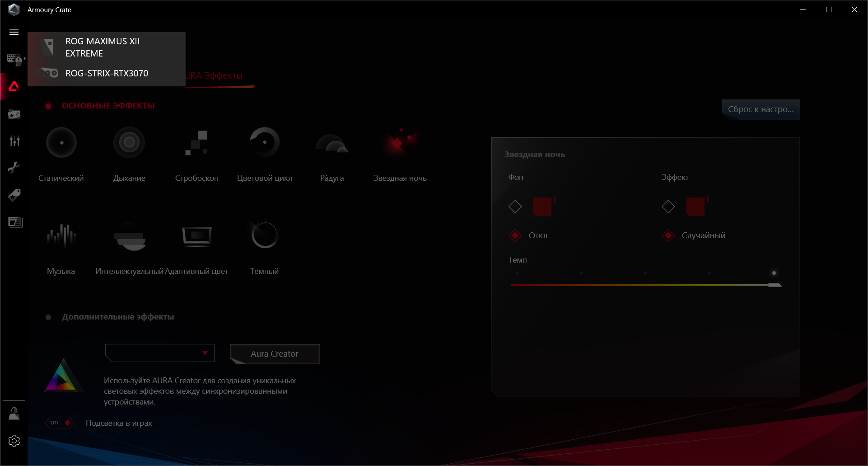
Task: Select the Радуга rainbow effect icon
Action: [332, 143]
